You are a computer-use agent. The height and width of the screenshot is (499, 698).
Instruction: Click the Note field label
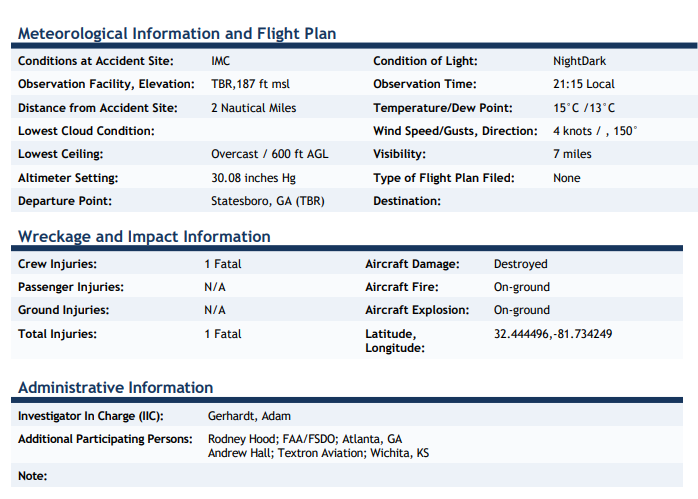(x=32, y=476)
